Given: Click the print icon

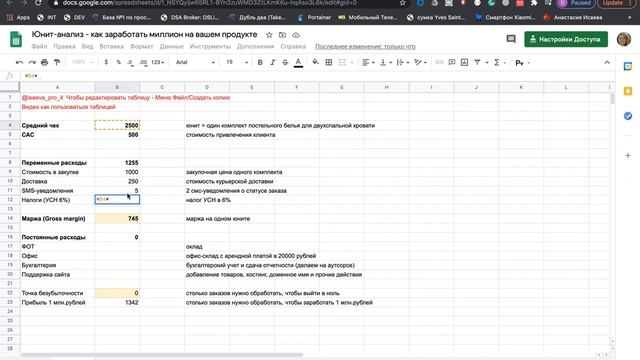Looking at the screenshot, I should tap(44, 62).
